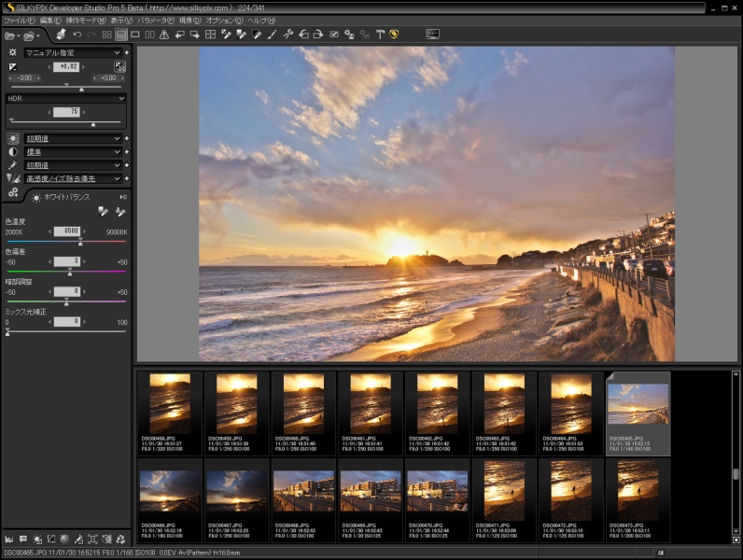Select the white balance sun icon tab
Viewport: 743px width, 560px height.
[x=13, y=138]
